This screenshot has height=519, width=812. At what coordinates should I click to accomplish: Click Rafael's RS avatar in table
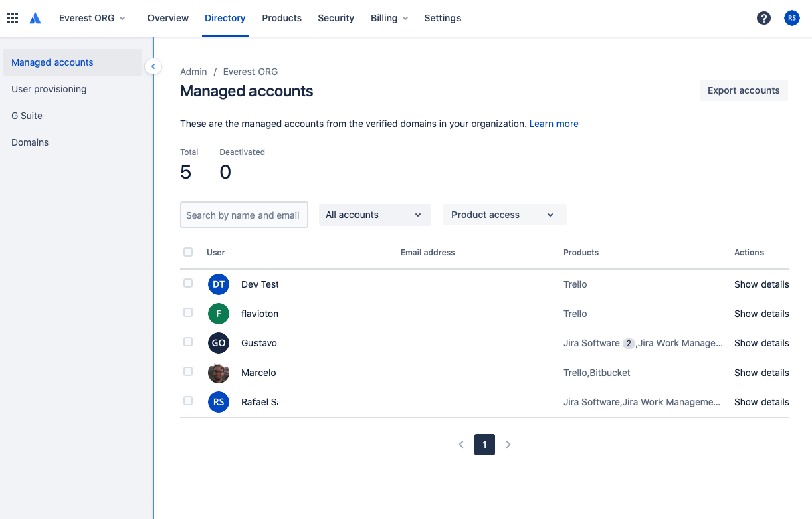[x=219, y=402]
